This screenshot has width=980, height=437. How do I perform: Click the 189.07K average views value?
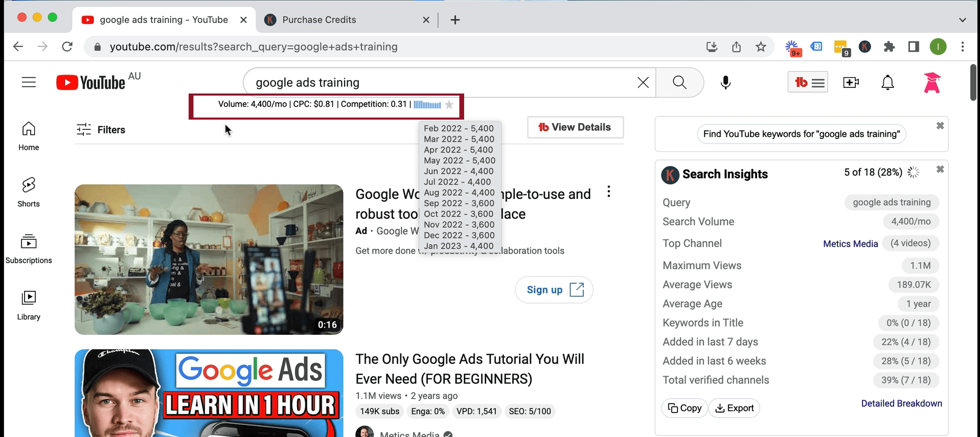[914, 285]
